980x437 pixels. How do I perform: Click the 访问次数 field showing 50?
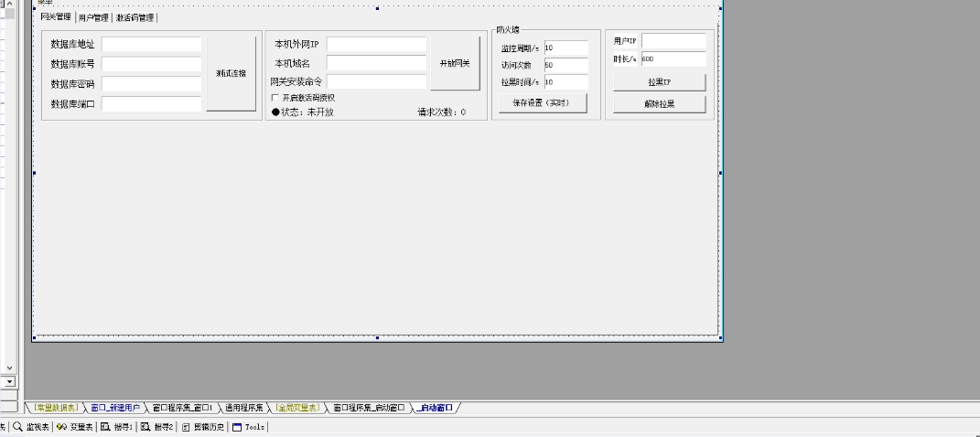click(x=566, y=65)
